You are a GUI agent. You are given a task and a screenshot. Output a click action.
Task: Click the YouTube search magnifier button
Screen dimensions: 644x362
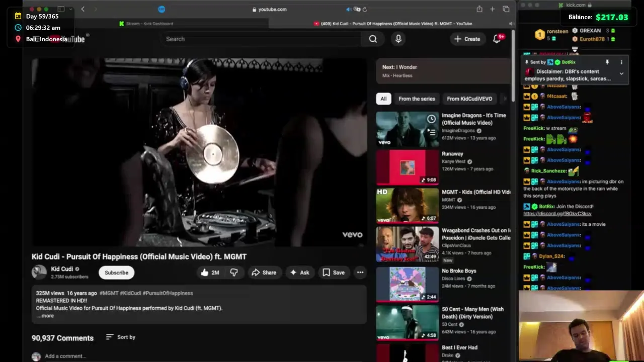pos(373,39)
